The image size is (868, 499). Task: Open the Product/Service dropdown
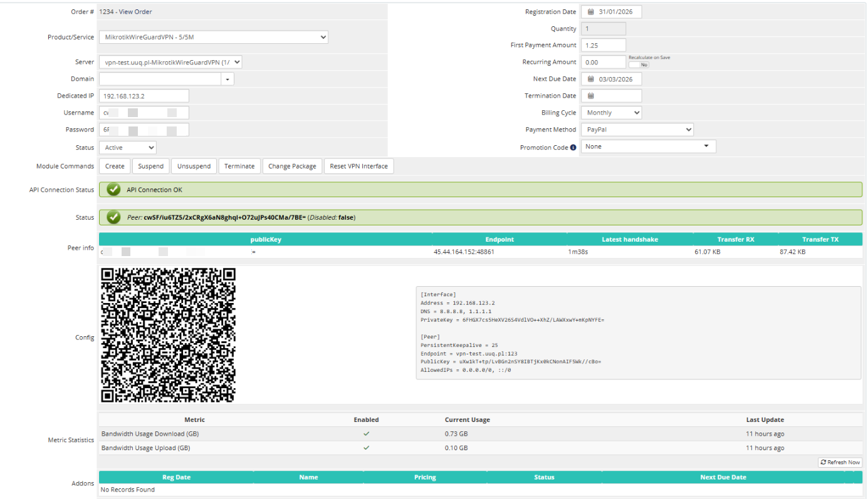tap(213, 37)
